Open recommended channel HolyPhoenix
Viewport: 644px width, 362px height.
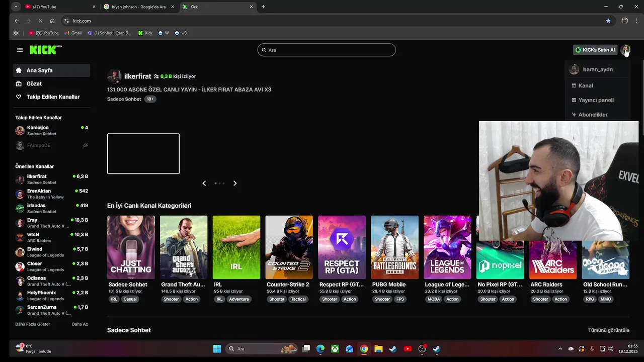tap(52, 296)
